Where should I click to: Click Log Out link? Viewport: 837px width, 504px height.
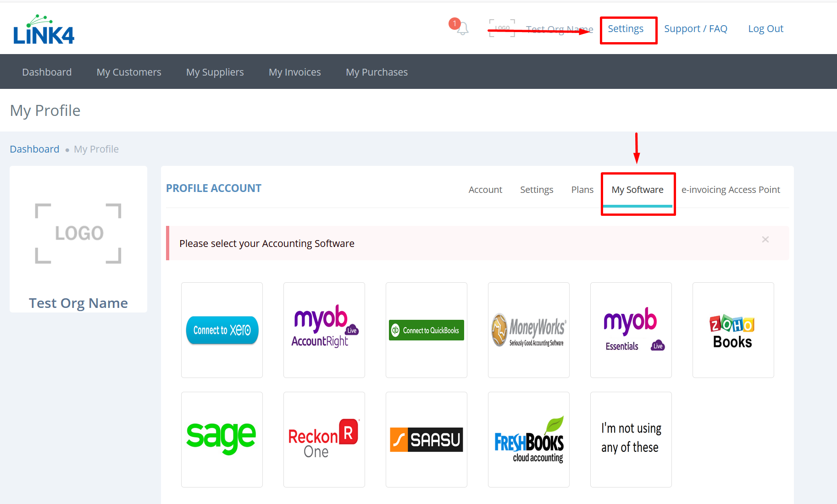pos(766,29)
